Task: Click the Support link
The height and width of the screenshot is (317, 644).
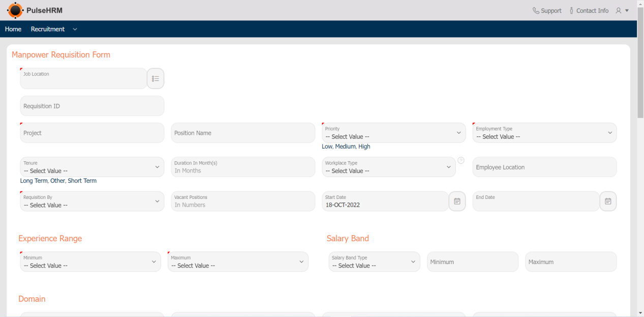Action: pos(551,11)
